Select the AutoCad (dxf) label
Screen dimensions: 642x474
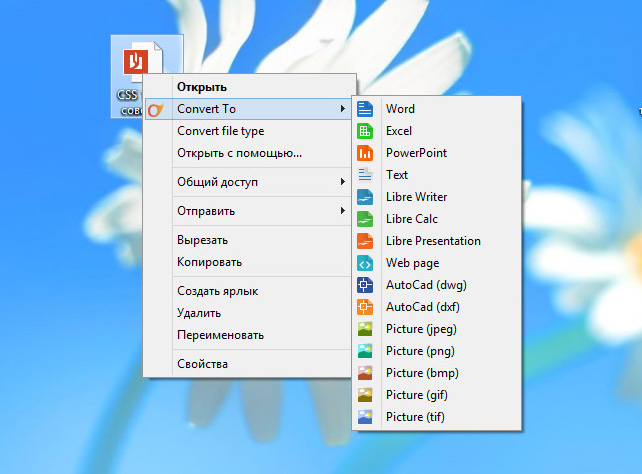click(x=423, y=307)
